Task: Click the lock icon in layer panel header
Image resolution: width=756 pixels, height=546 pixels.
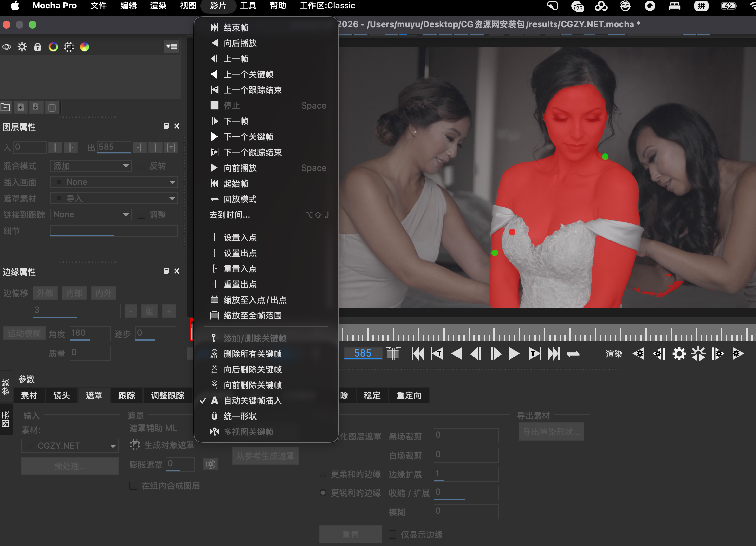Action: tap(37, 47)
